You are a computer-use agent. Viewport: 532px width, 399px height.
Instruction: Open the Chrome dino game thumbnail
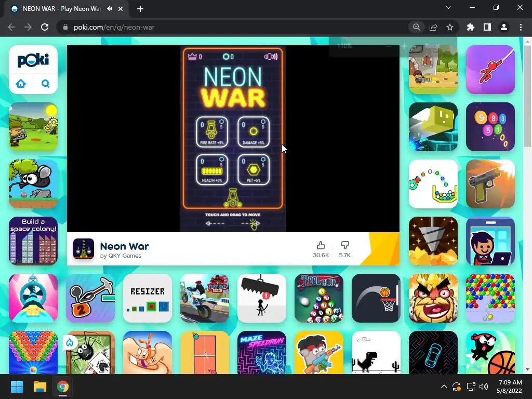(376, 353)
